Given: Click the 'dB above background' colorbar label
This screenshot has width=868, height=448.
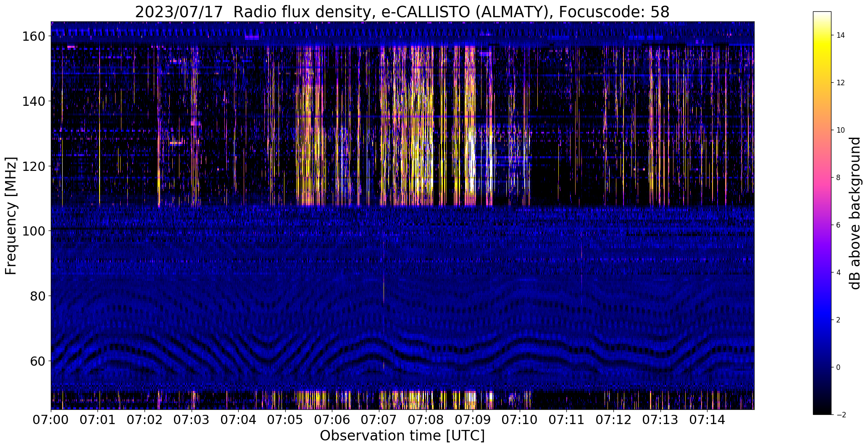Looking at the screenshot, I should pyautogui.click(x=855, y=213).
